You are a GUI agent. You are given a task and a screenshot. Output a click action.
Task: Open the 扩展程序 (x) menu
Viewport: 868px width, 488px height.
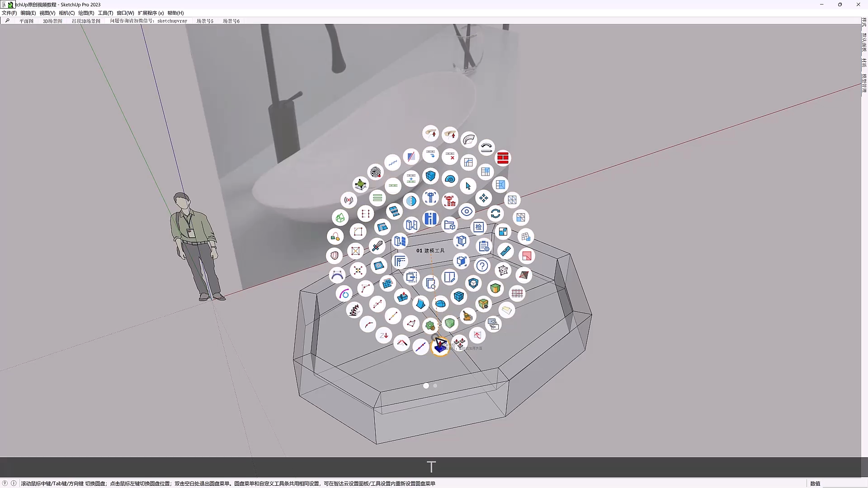click(x=151, y=13)
